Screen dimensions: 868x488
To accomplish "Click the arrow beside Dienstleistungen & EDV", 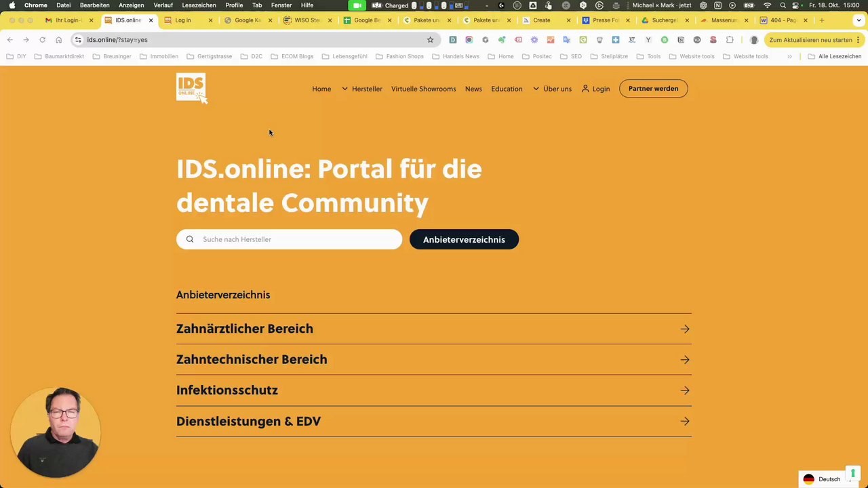I will coord(685,422).
